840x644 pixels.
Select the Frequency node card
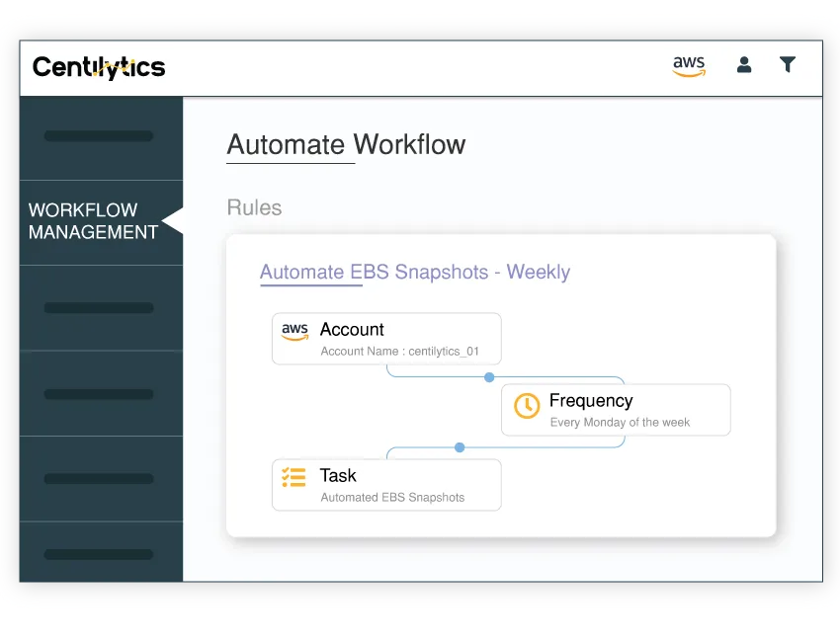616,410
